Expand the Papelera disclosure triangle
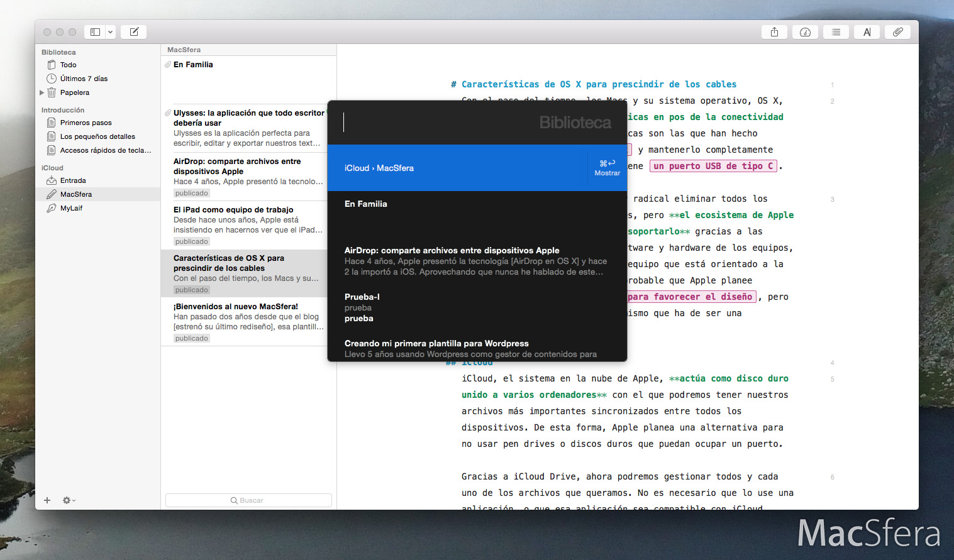This screenshot has width=954, height=560. tap(42, 92)
